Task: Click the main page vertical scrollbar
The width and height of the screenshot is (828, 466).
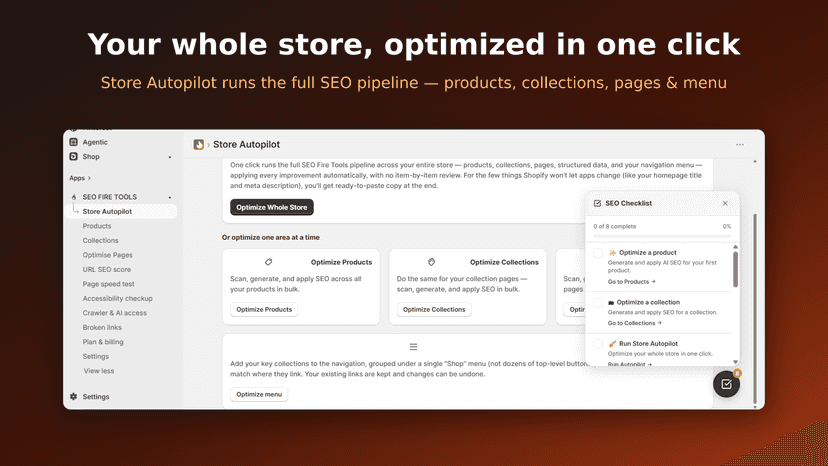Action: coord(755,308)
